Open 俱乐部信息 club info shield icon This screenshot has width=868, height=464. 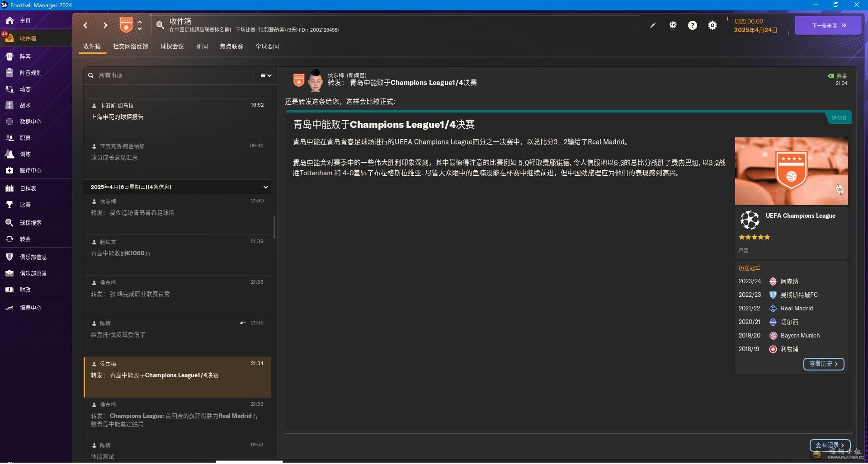[x=9, y=257]
